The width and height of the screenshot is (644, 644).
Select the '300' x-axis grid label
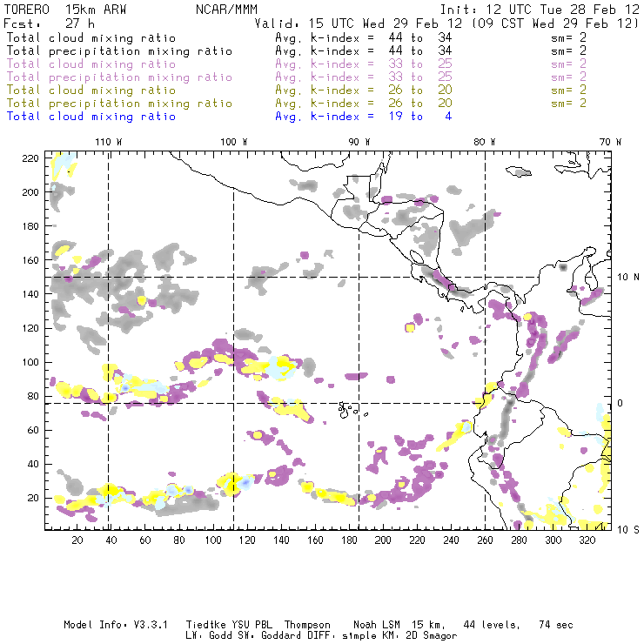[x=553, y=540]
